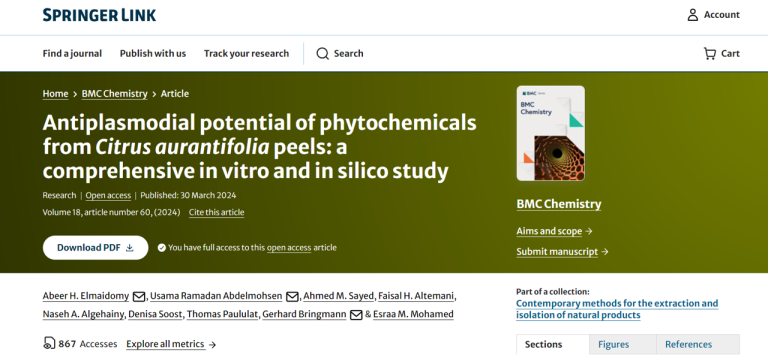The image size is (768, 361).
Task: Click the Account label
Action: (x=722, y=15)
